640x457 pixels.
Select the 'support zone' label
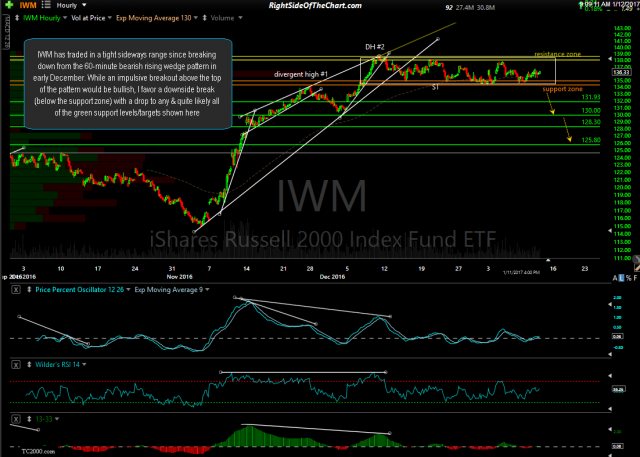pyautogui.click(x=562, y=89)
